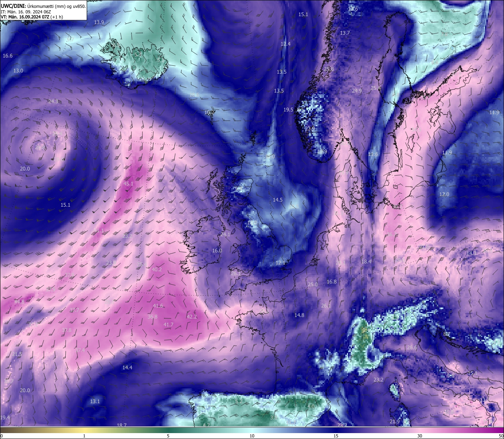
Task: Click the 13.1 value label
Action: click(95, 401)
